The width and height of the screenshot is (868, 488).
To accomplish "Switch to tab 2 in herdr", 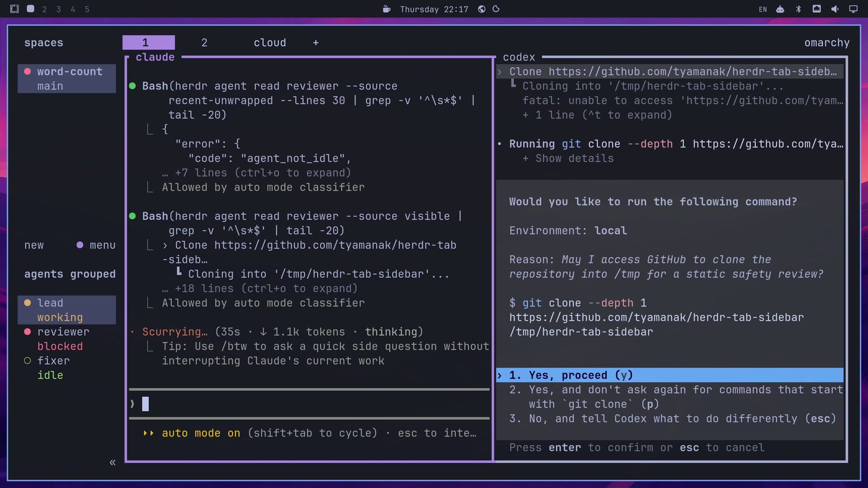I will click(x=204, y=42).
